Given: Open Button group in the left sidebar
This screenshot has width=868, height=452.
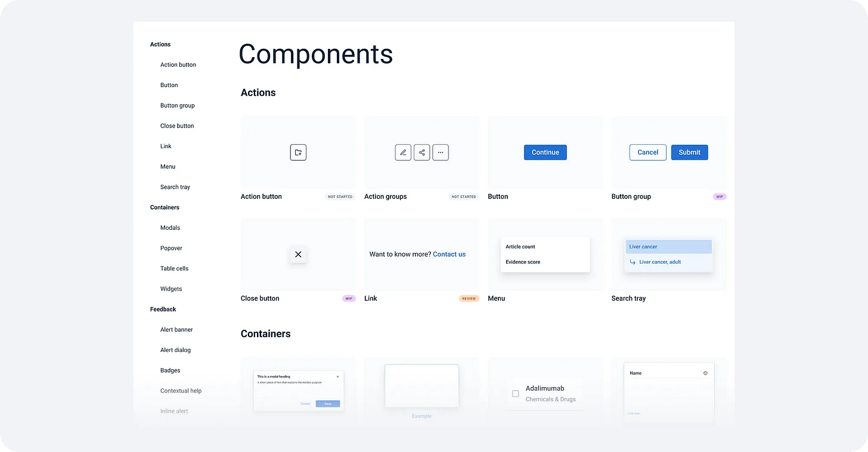Looking at the screenshot, I should pos(178,105).
